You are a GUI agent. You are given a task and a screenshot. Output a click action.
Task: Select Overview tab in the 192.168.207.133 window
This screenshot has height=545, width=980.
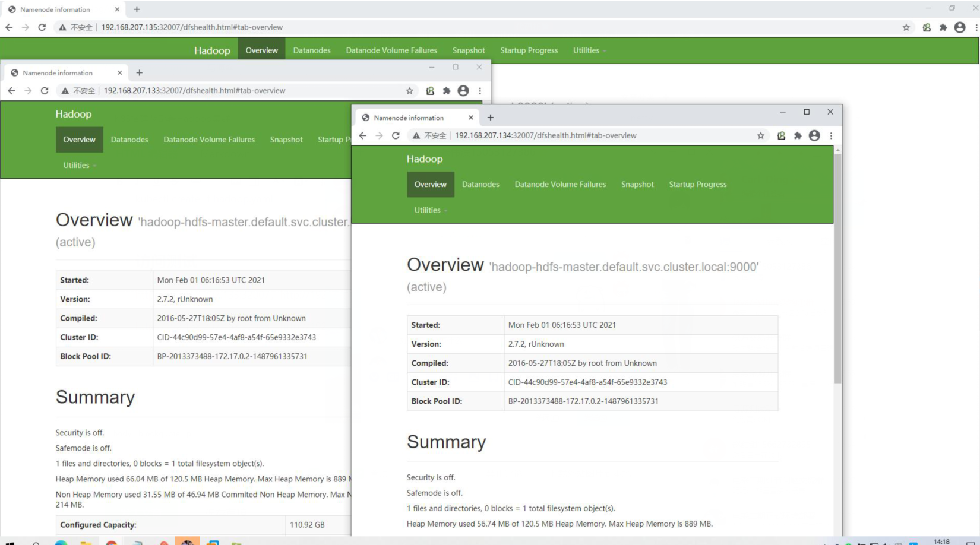tap(80, 140)
